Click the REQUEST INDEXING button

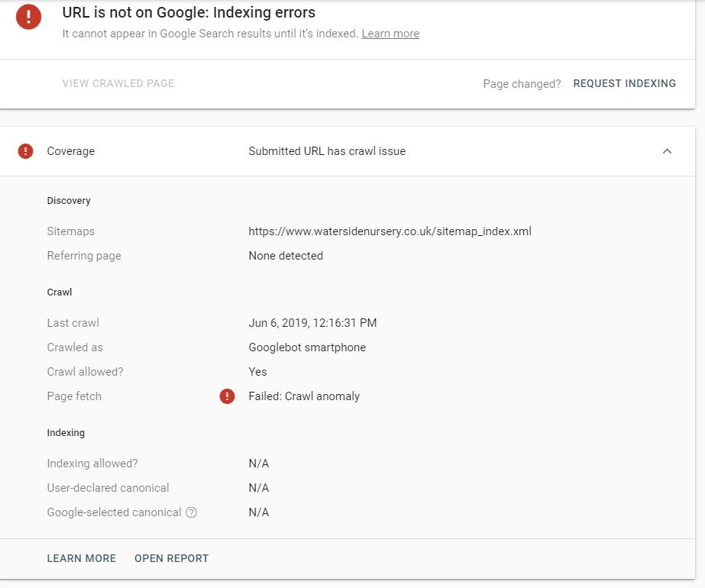pyautogui.click(x=624, y=83)
